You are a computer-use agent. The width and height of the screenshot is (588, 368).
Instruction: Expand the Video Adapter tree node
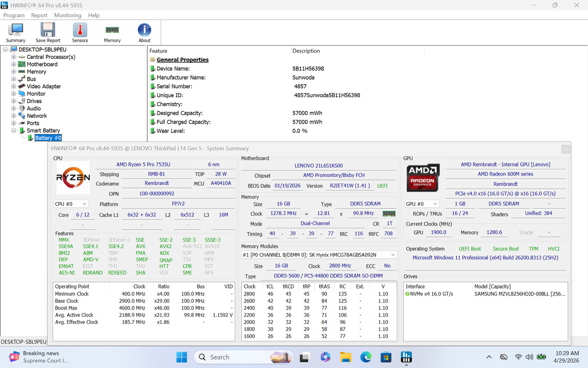pyautogui.click(x=14, y=86)
